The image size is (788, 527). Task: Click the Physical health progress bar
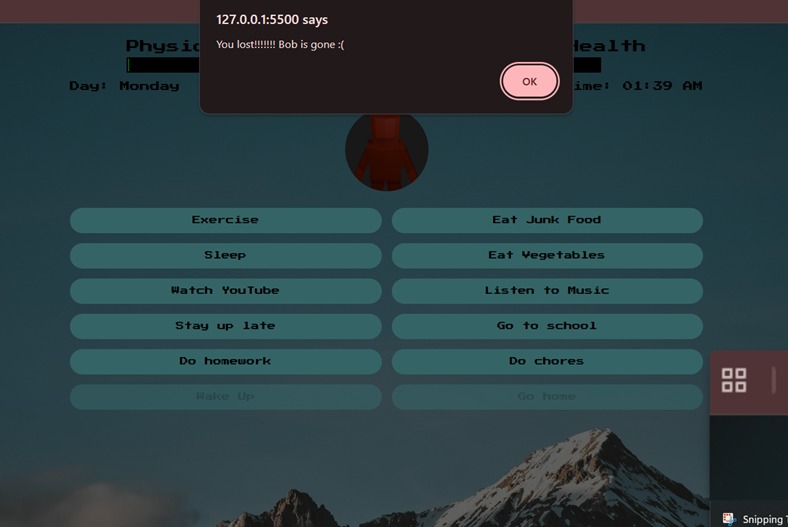163,65
